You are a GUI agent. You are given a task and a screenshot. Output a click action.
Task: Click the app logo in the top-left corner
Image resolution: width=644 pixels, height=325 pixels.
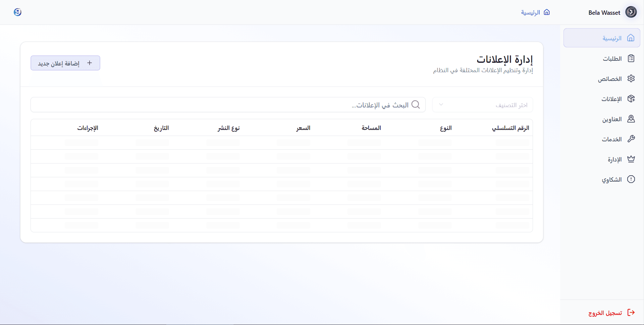point(17,12)
